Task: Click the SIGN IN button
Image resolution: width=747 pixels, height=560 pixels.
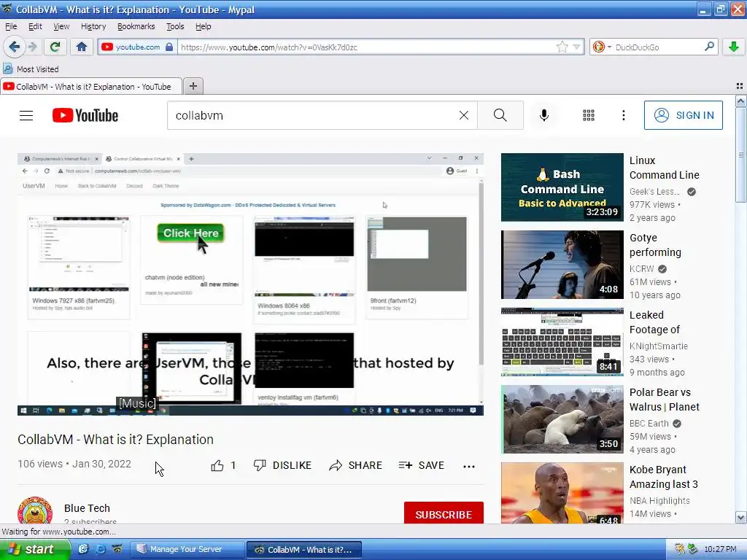Action: coord(683,115)
